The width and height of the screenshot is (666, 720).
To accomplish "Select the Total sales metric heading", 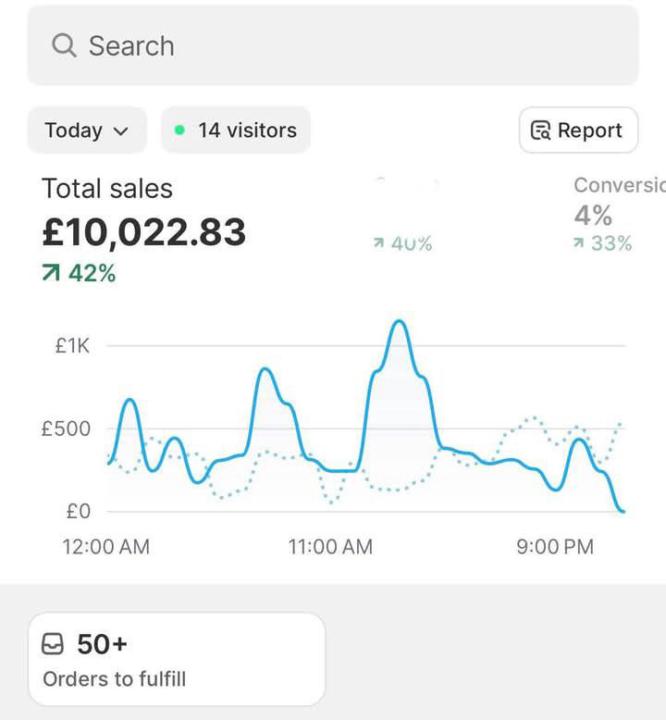I will click(x=107, y=188).
